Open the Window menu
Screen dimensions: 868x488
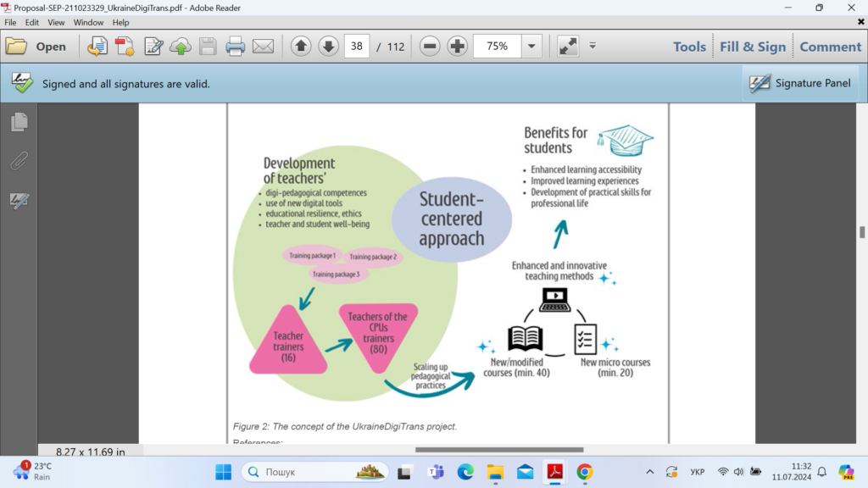[x=88, y=23]
